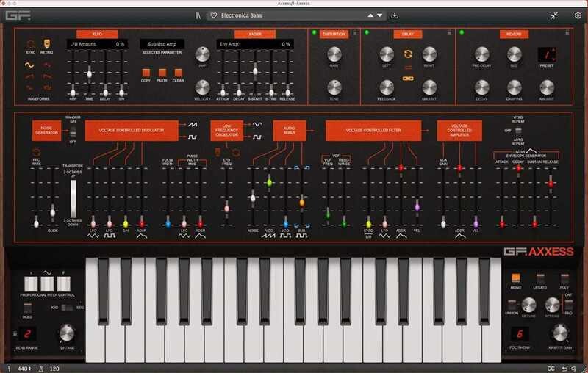Click the heart favorite icon beside the preset name

[213, 15]
